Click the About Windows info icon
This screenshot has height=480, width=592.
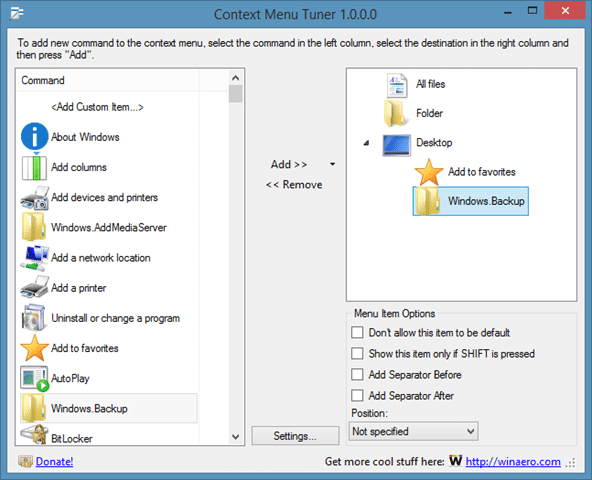(34, 136)
